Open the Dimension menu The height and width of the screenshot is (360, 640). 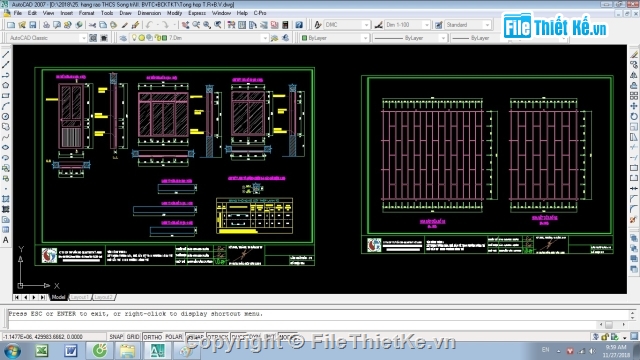(149, 13)
